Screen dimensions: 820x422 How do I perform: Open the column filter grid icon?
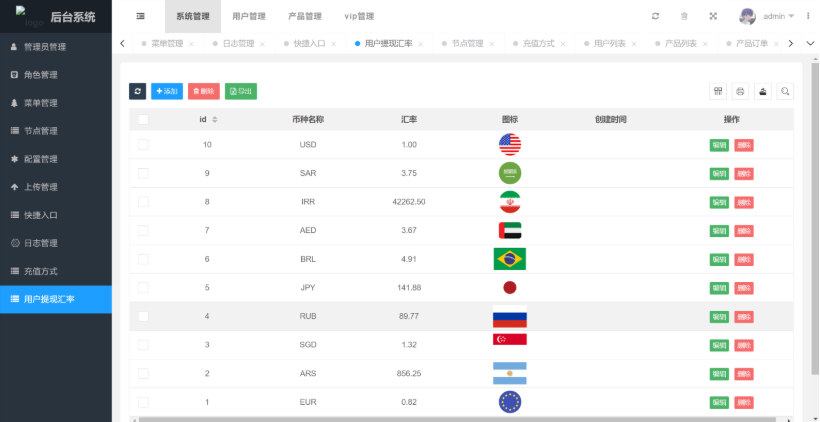point(718,92)
